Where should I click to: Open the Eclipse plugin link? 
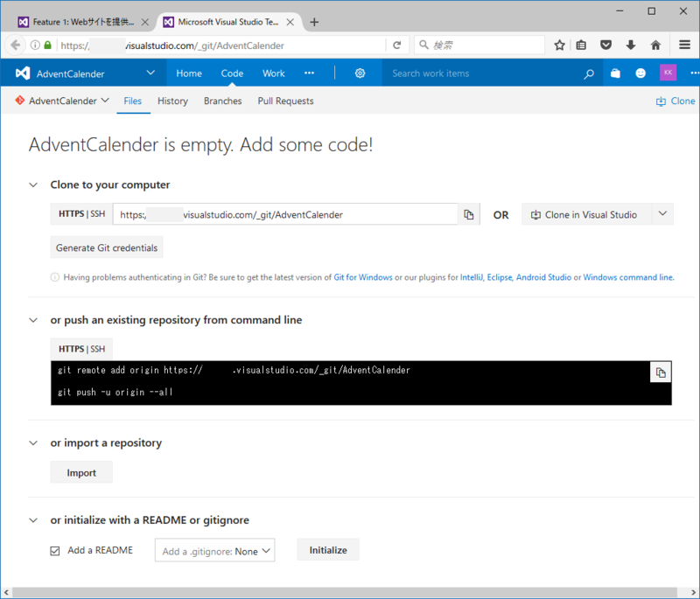coord(499,277)
